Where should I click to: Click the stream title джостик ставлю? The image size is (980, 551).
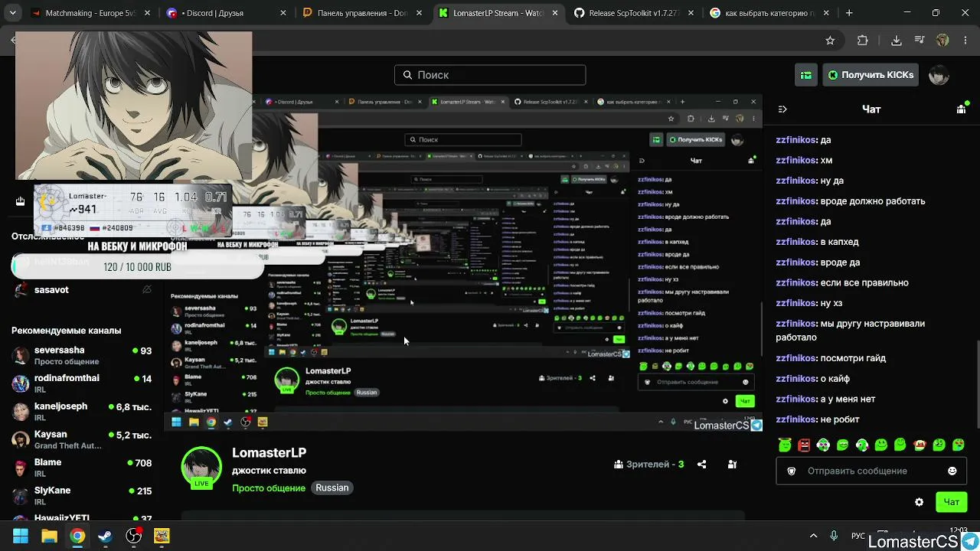point(269,471)
